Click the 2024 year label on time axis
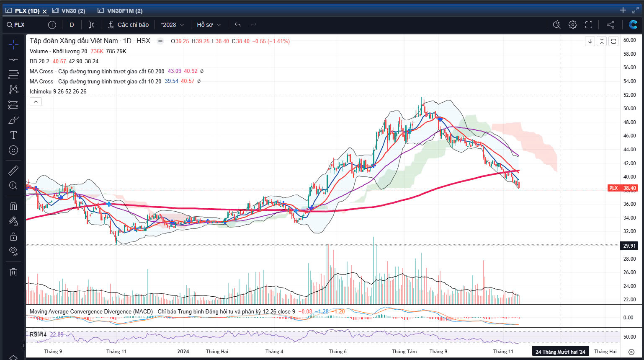Screen dimensions: 644x360 183,352
